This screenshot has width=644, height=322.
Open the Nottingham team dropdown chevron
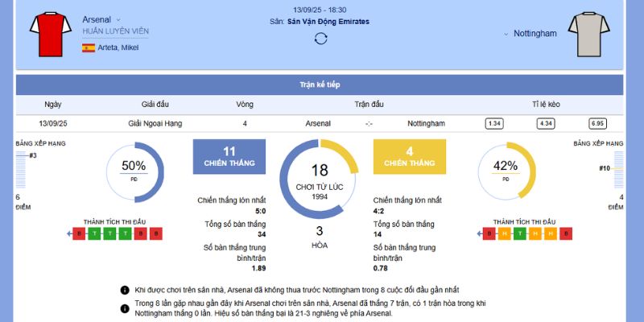tap(506, 35)
